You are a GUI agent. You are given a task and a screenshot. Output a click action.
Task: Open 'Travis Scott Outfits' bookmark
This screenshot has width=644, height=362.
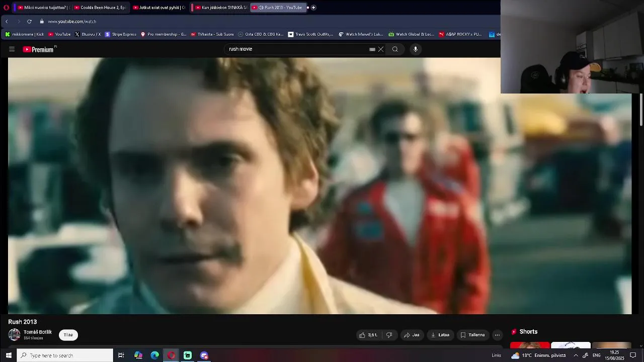point(310,34)
